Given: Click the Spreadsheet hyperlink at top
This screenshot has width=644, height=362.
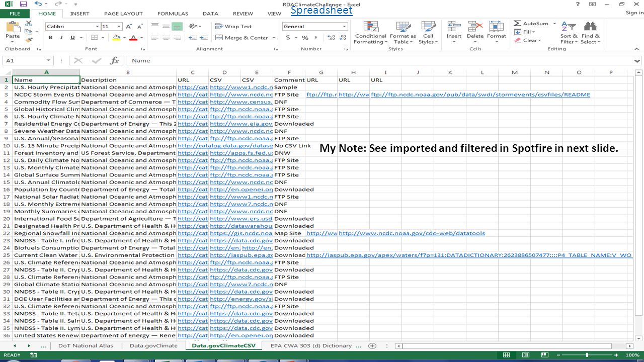Looking at the screenshot, I should tap(321, 10).
